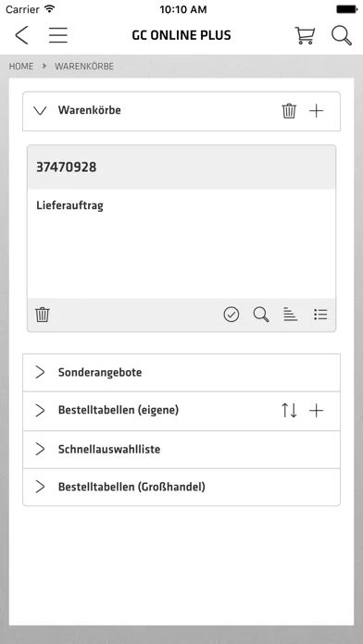Add a new Bestelltabelle (eigene) with the plus icon

coord(316,411)
